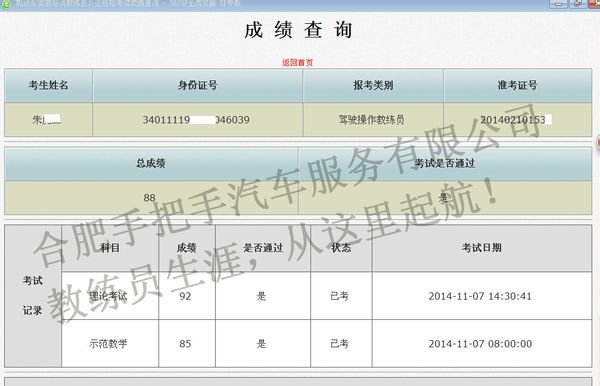Click the theory exam score 92
600x386 pixels.
coord(185,296)
